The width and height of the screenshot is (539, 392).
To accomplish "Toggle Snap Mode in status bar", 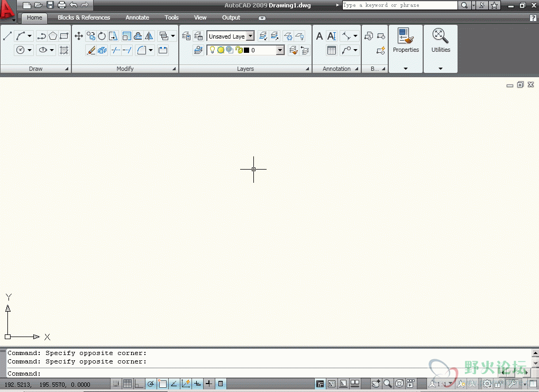I will point(116,384).
